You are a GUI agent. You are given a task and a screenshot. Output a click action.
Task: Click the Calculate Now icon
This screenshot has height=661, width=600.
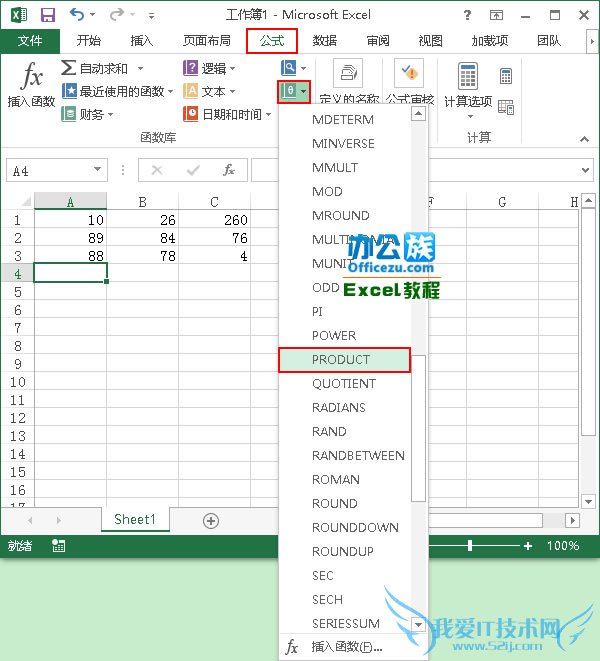(506, 76)
